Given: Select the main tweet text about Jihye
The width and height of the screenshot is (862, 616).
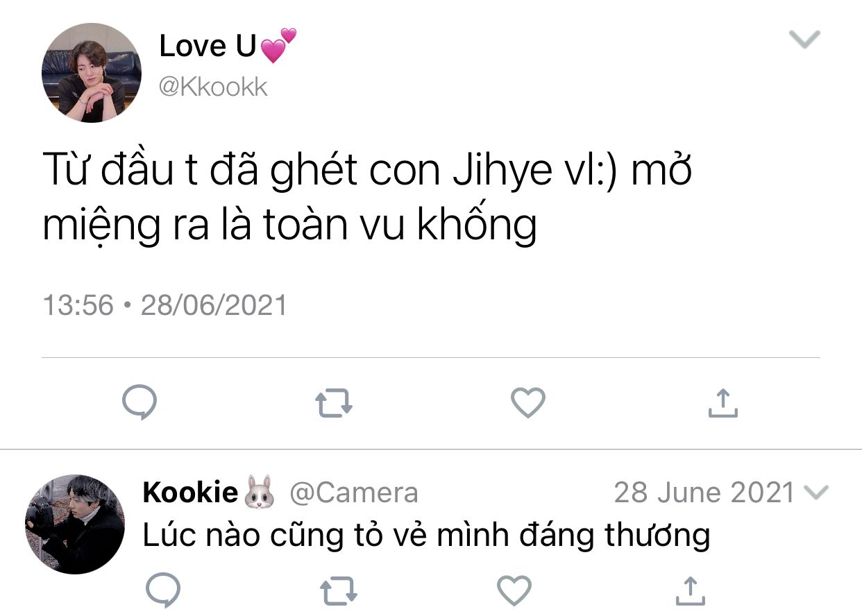Looking at the screenshot, I should 367,197.
